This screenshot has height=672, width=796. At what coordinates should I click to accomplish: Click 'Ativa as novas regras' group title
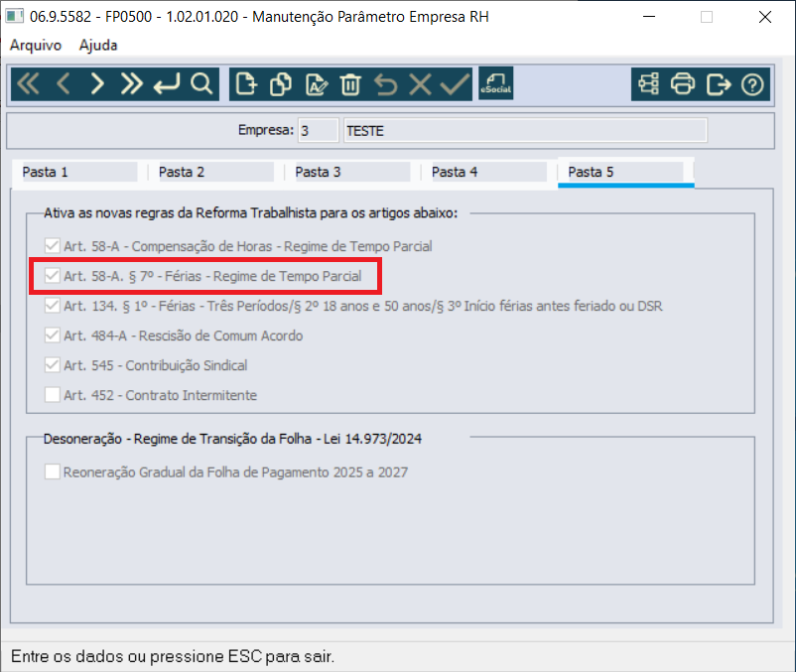pyautogui.click(x=251, y=213)
